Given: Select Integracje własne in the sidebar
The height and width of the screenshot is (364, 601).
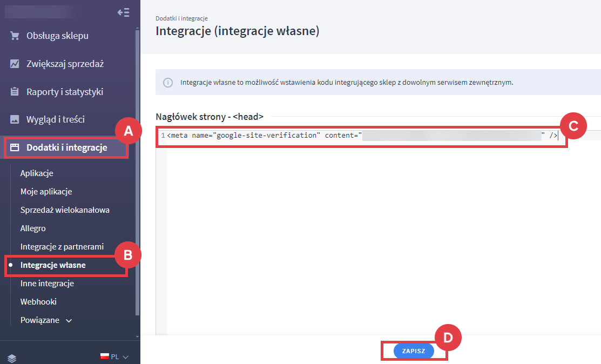Looking at the screenshot, I should click(x=53, y=265).
